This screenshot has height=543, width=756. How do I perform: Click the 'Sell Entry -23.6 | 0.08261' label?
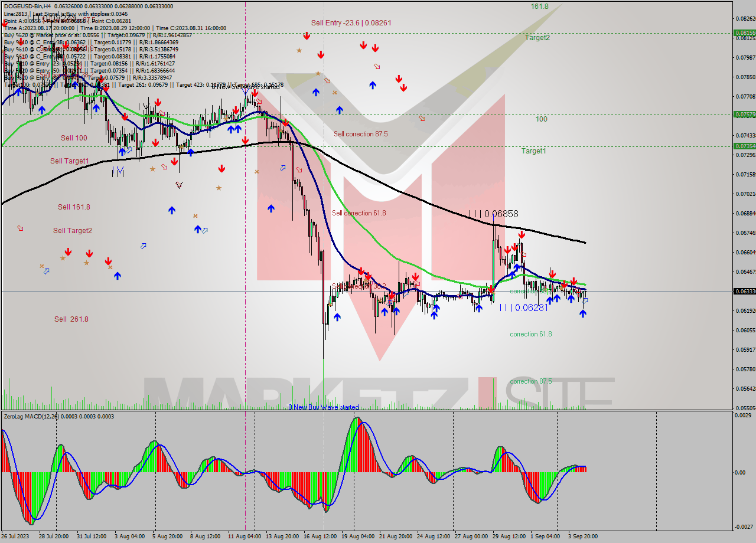click(351, 23)
